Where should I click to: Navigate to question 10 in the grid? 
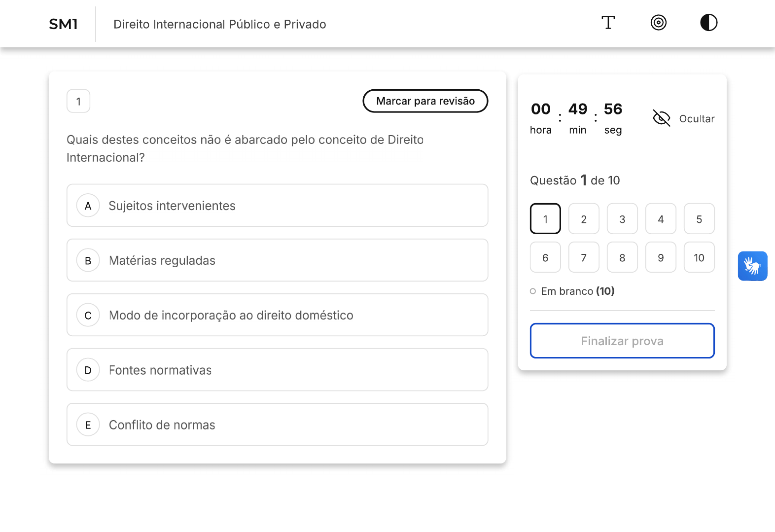(699, 257)
